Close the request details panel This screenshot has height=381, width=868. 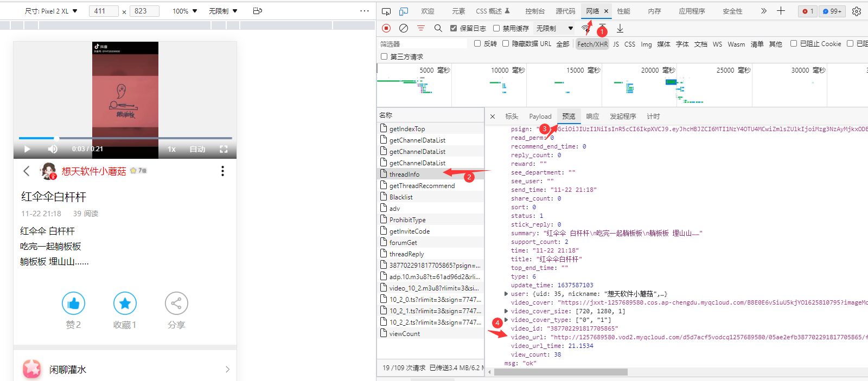pyautogui.click(x=493, y=117)
